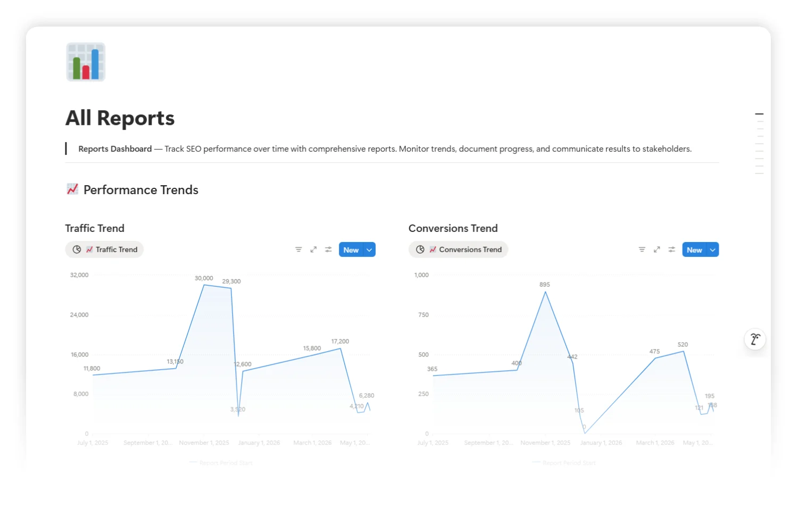Image resolution: width=798 pixels, height=532 pixels.
Task: Open New dropdown arrow on Conversions Trend
Action: pos(712,250)
